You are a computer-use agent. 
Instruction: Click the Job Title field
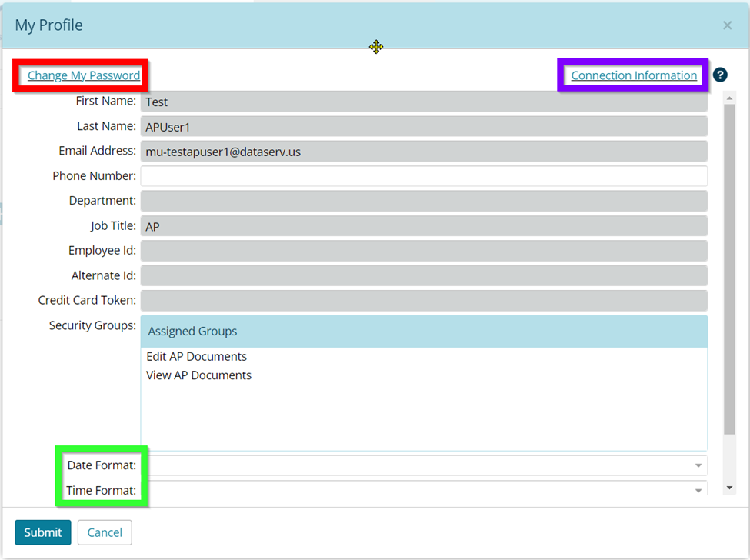(423, 226)
